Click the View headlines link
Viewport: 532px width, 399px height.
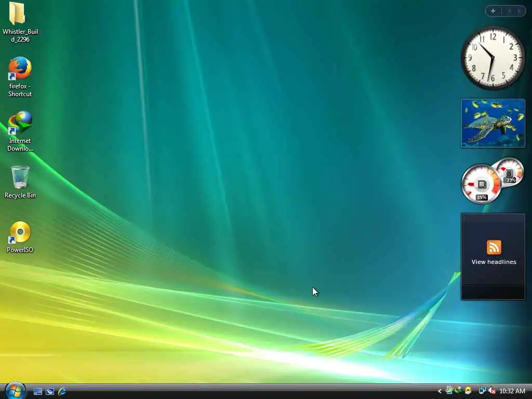[494, 262]
